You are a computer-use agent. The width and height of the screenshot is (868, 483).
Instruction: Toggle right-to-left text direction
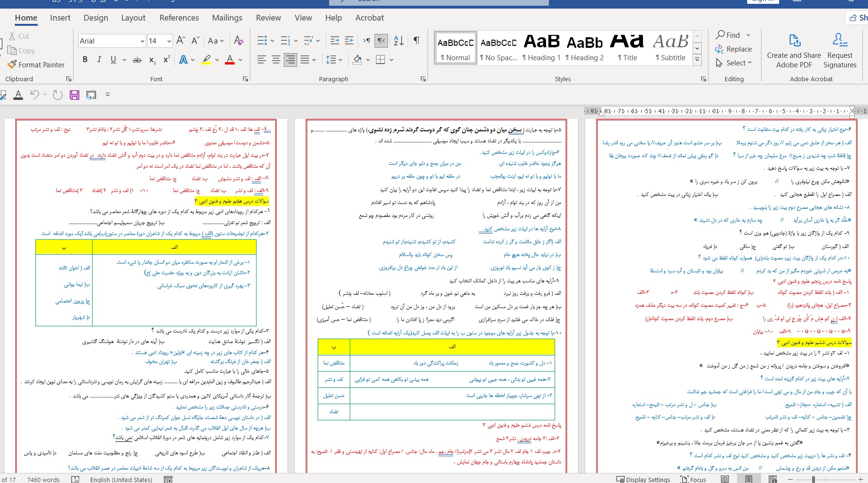[x=381, y=41]
